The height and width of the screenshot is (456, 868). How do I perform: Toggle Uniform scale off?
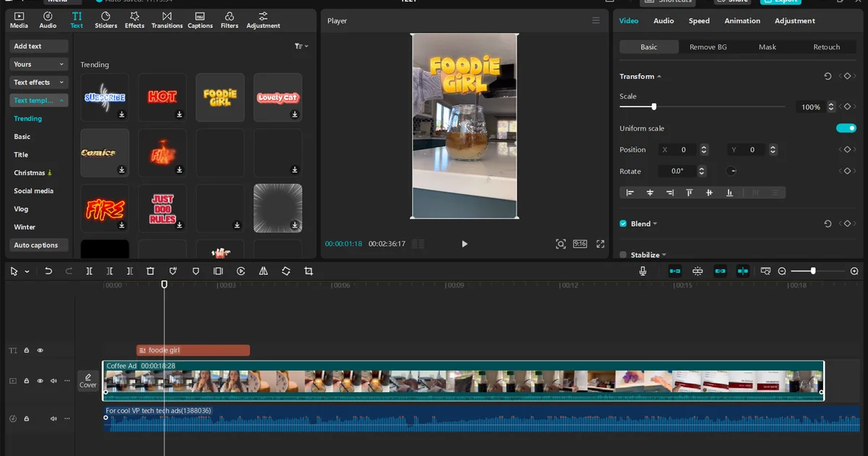pos(845,127)
